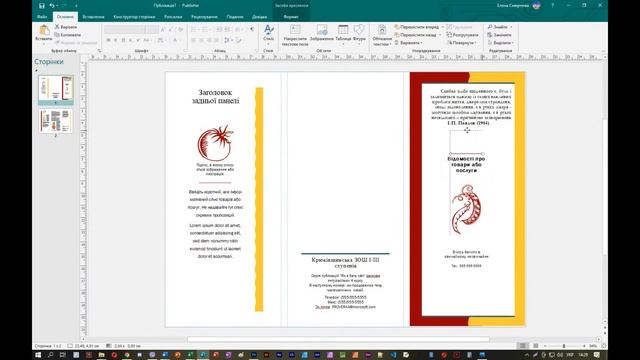Switch to single page view in status bar
Image resolution: width=640 pixels, height=360 pixels.
(522, 346)
